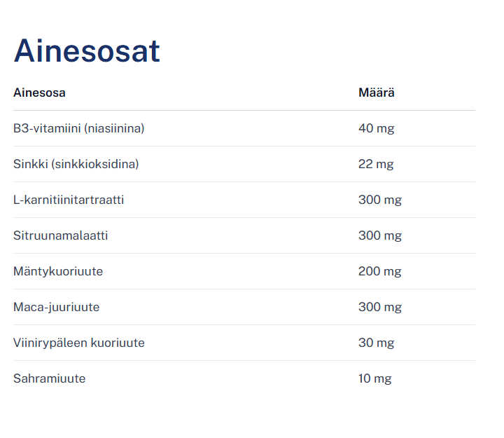Click the 10 mg amount value

coord(375,378)
